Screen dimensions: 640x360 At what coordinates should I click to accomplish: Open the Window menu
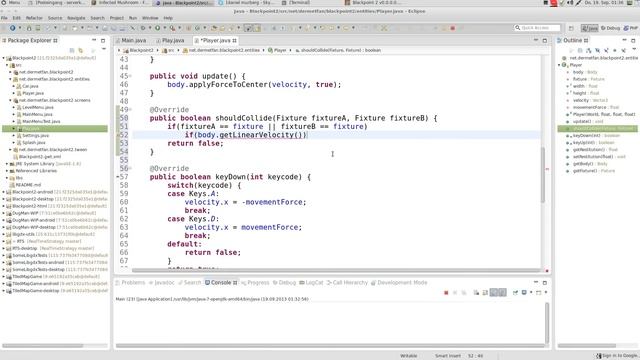pos(150,18)
